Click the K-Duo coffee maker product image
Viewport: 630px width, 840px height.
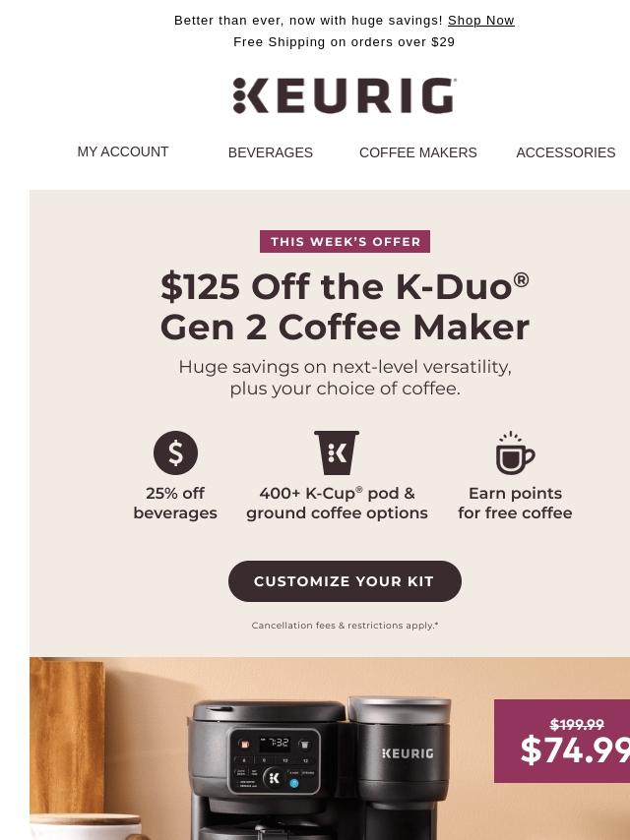321,767
